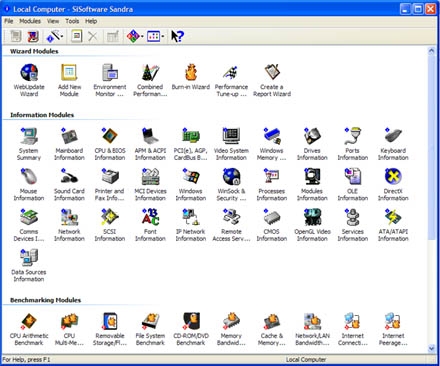
Task: Open the Burn-in Wizard
Action: 191,77
